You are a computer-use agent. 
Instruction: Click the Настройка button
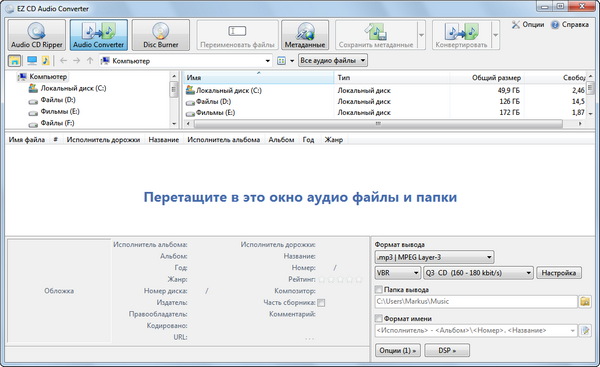(559, 273)
